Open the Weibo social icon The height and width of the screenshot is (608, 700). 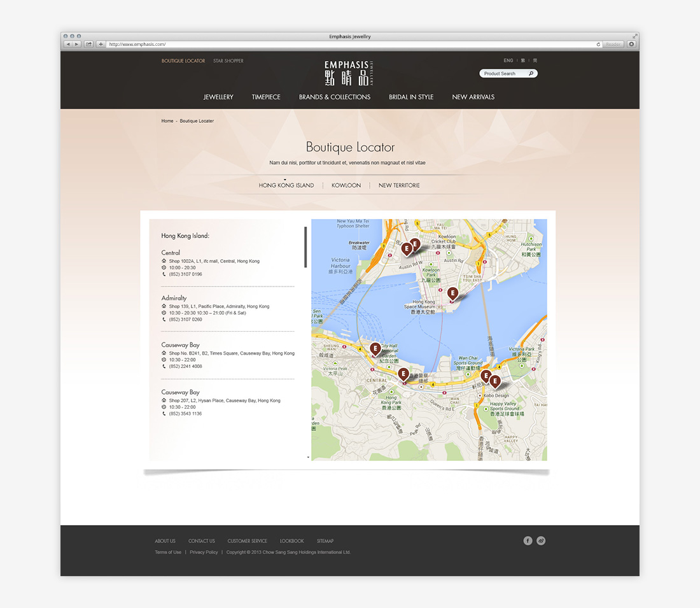click(541, 541)
